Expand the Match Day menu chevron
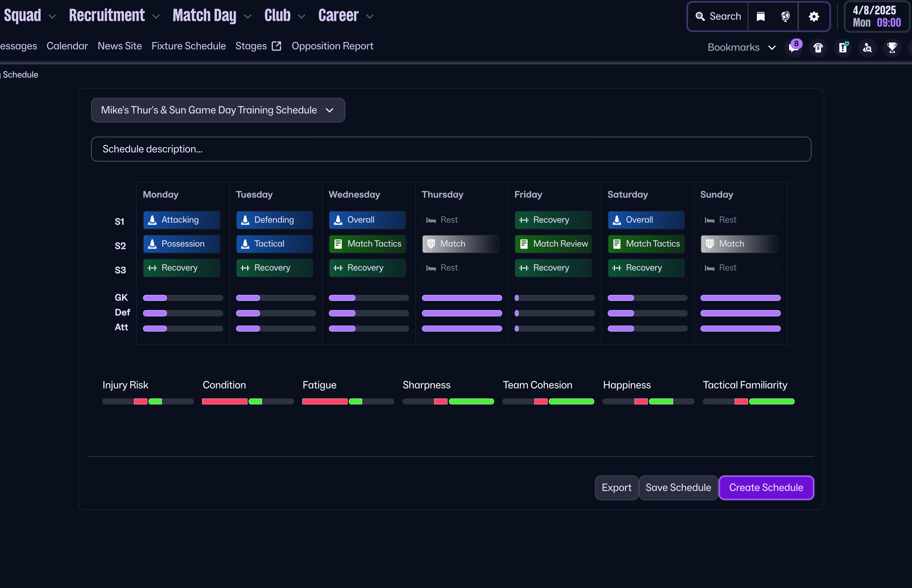 click(248, 17)
